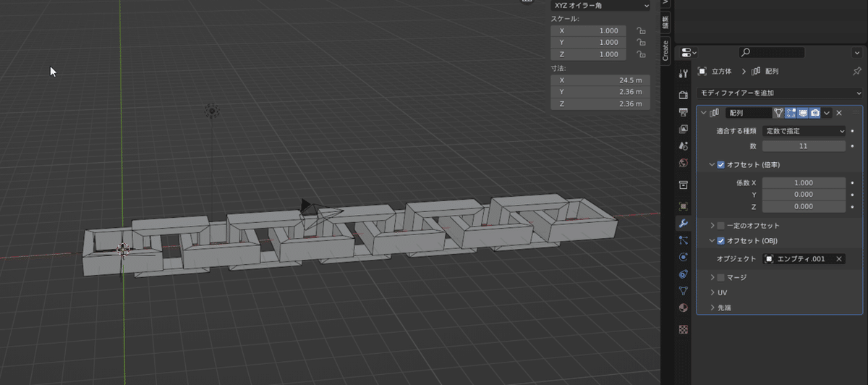Clear the エンプティ.001 object field
This screenshot has height=385, width=868.
[x=839, y=259]
